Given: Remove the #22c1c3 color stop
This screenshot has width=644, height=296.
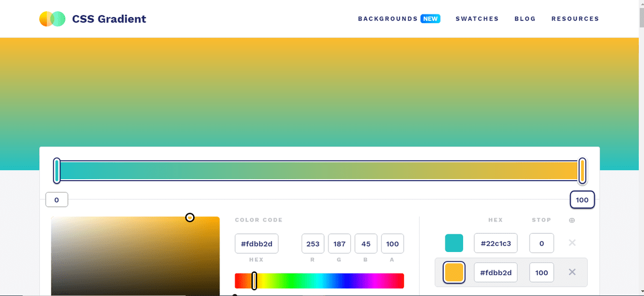Looking at the screenshot, I should click(x=572, y=243).
